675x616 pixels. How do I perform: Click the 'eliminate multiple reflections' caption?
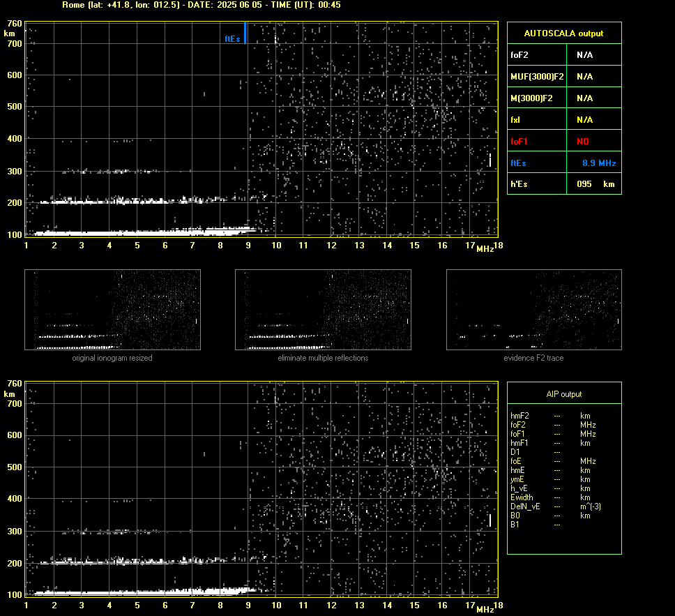[x=323, y=358]
